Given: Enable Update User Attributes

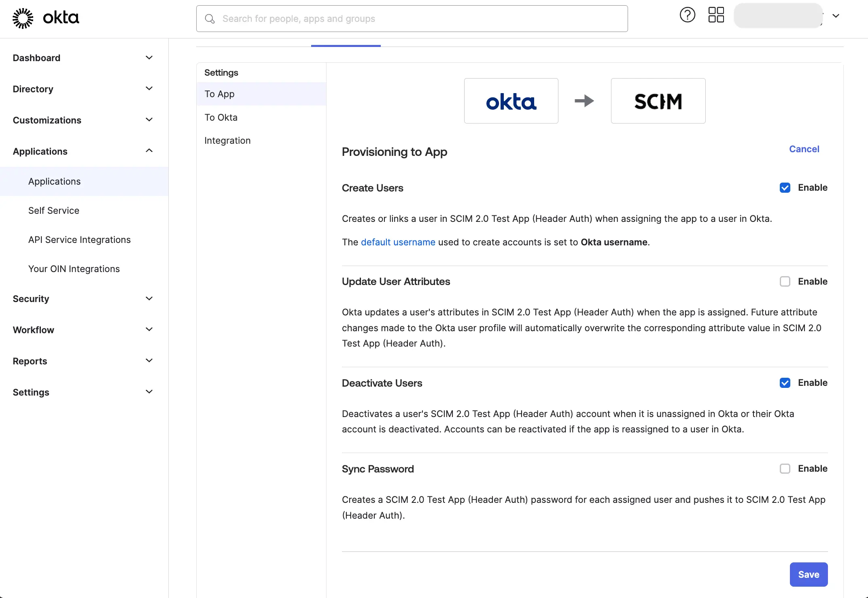Looking at the screenshot, I should pos(785,281).
